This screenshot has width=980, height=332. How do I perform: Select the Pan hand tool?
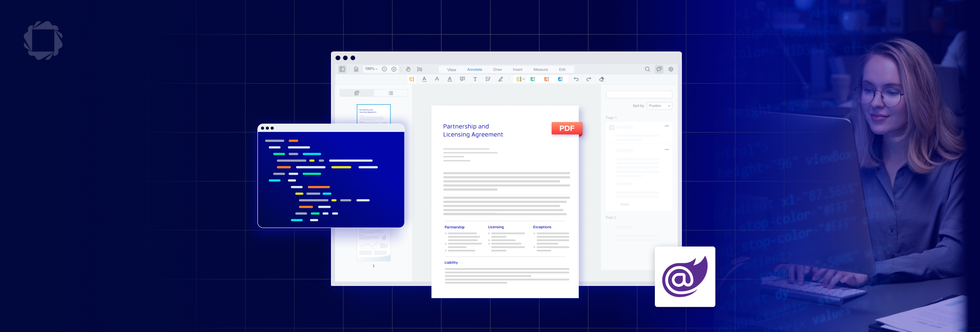click(x=408, y=69)
